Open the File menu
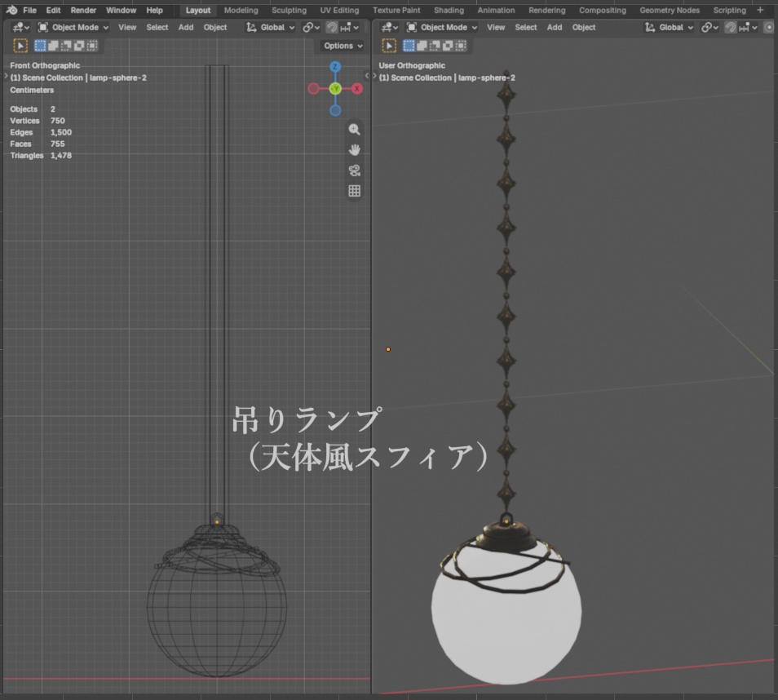This screenshot has width=778, height=700. coord(30,10)
